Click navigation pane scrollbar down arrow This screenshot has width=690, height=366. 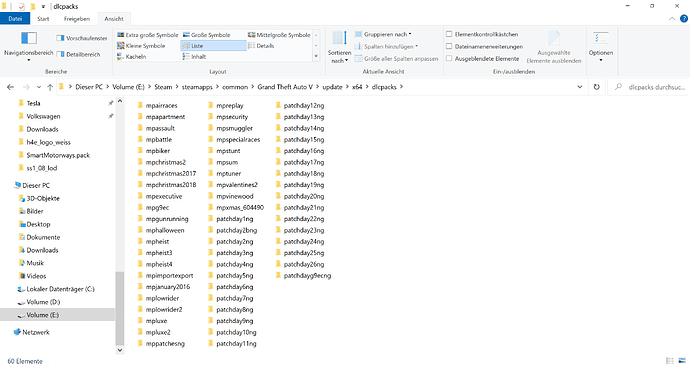120,350
